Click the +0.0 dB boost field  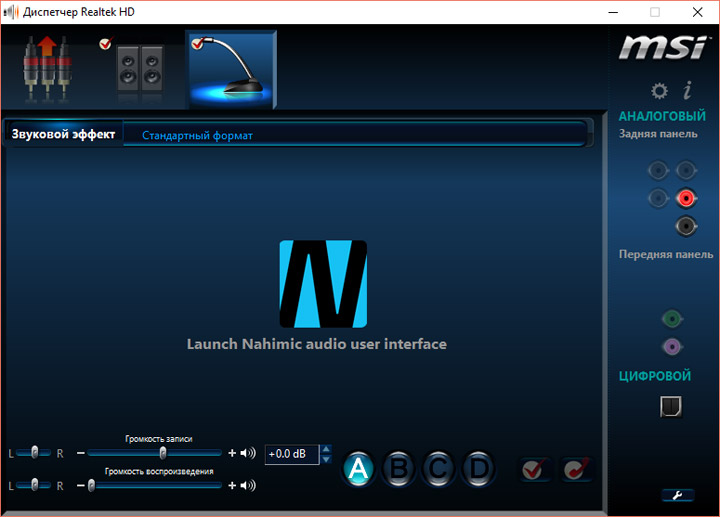(292, 454)
